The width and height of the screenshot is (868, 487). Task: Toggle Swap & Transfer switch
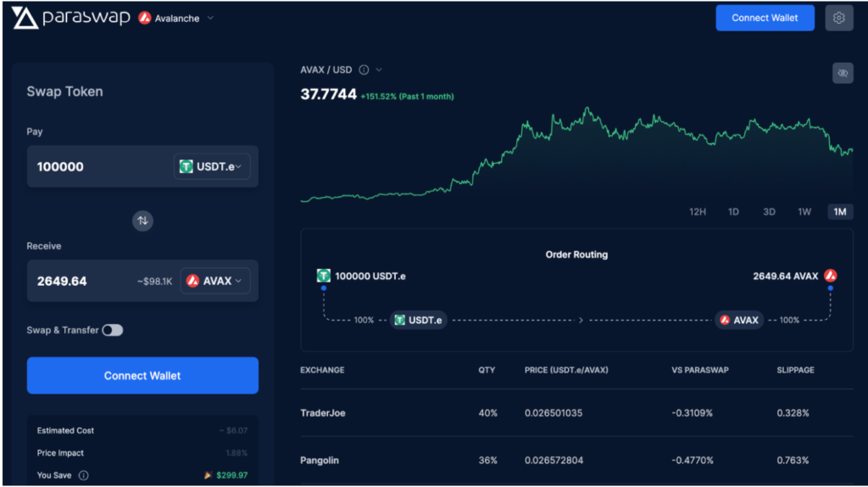[113, 330]
